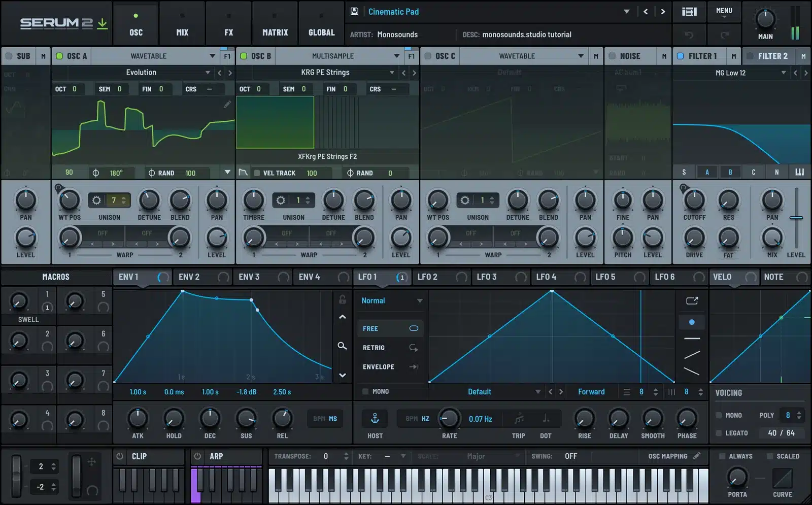Open the MG Low 12 filter type dropdown
This screenshot has height=505, width=812.
point(784,73)
